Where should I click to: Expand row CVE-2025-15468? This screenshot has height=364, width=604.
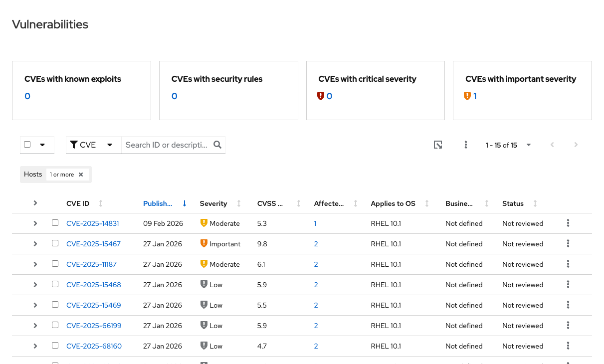[35, 285]
